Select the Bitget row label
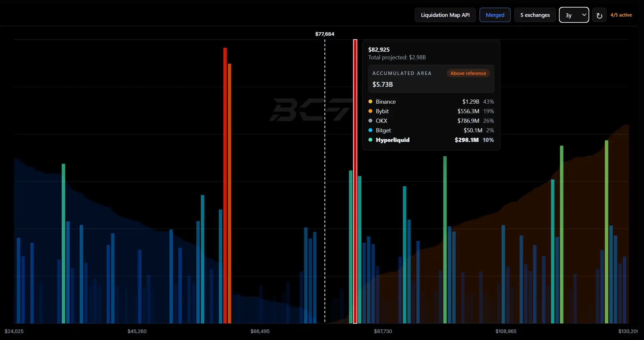644x340 pixels. tap(383, 130)
